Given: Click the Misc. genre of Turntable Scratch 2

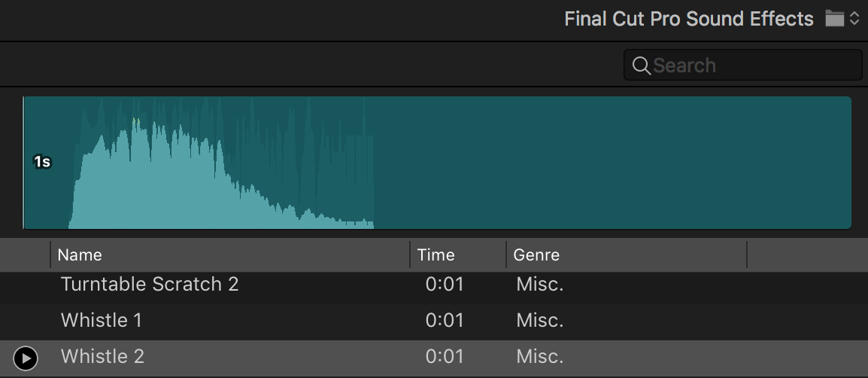Looking at the screenshot, I should coord(539,285).
